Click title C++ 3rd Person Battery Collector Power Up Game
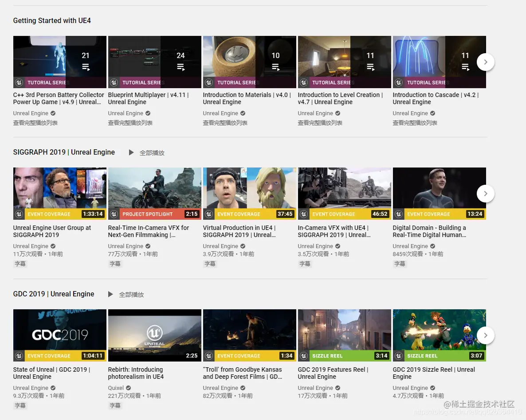Image resolution: width=526 pixels, height=420 pixels. point(59,98)
